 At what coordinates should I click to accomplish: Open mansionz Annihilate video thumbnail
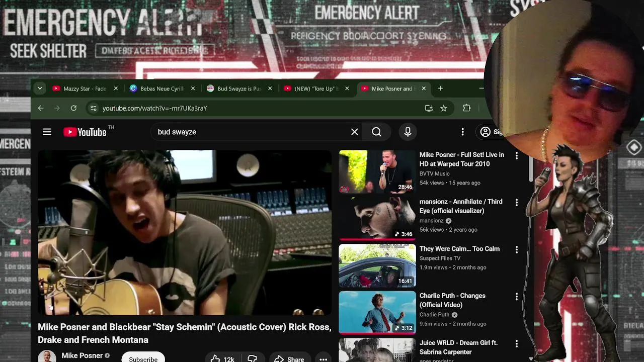(377, 219)
